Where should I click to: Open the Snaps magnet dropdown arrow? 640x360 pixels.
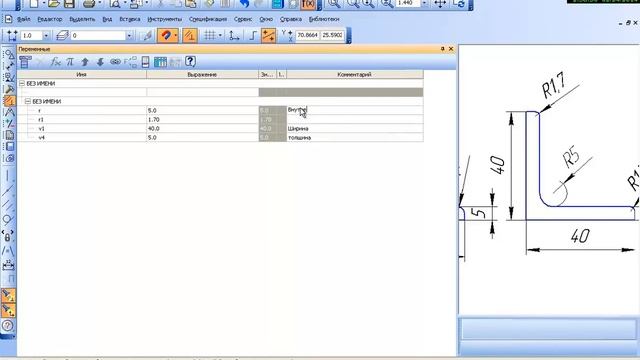[x=176, y=36]
